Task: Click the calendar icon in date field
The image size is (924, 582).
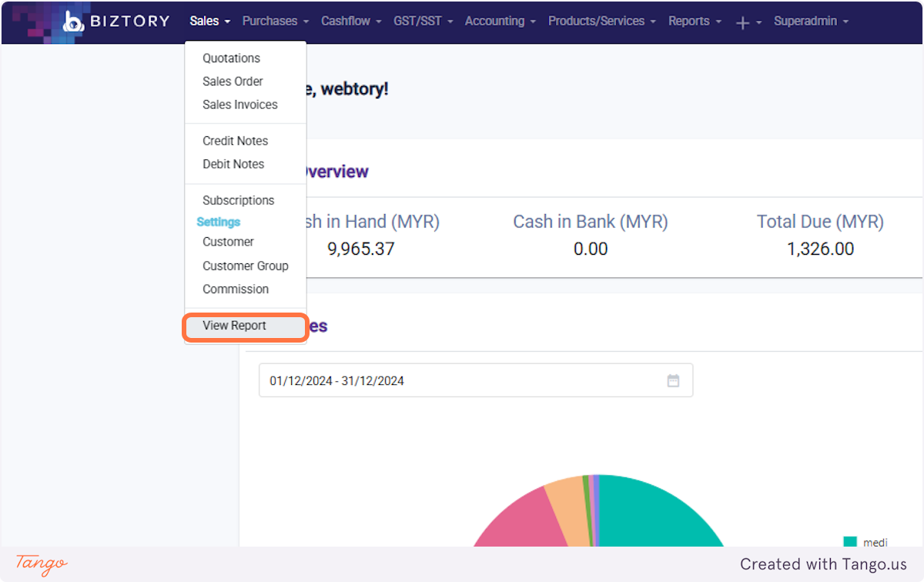Action: (673, 380)
